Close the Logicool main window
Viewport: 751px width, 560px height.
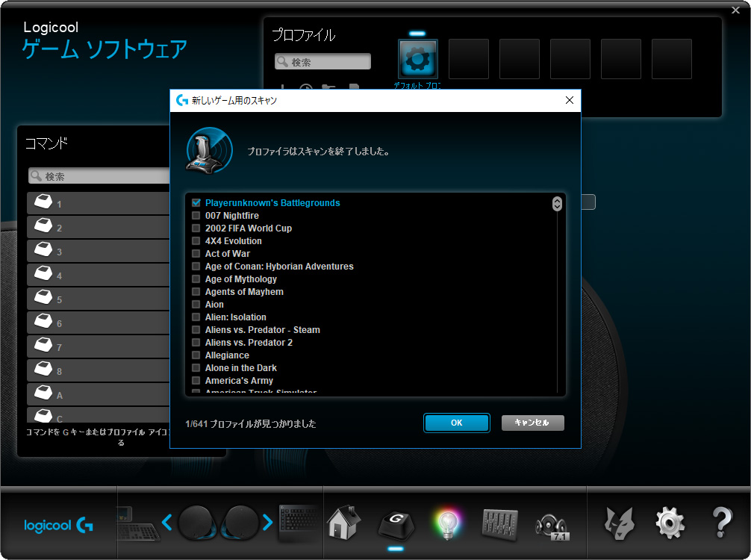(x=735, y=10)
